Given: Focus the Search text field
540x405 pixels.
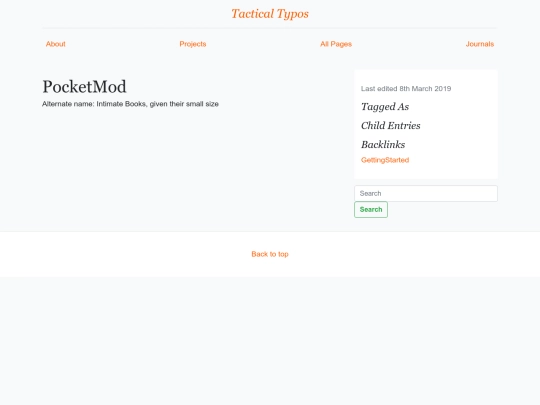Looking at the screenshot, I should (x=426, y=194).
